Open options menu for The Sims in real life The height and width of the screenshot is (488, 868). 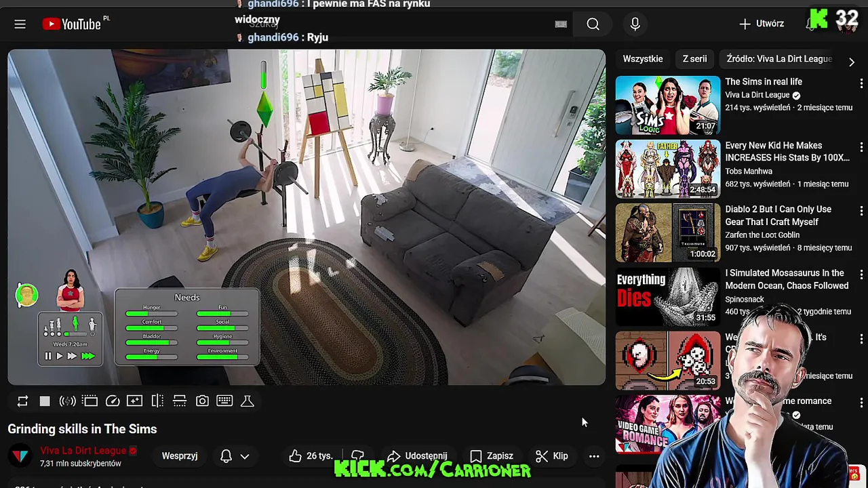pyautogui.click(x=861, y=83)
